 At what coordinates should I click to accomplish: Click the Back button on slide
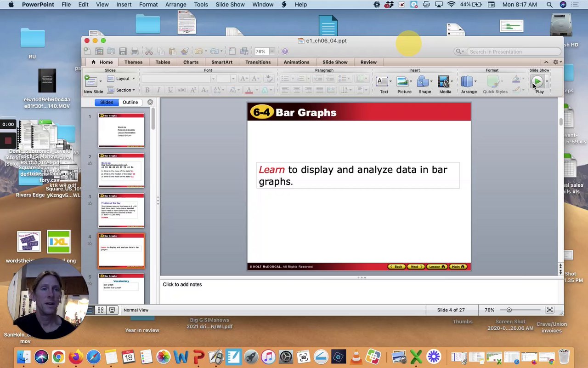pos(396,267)
